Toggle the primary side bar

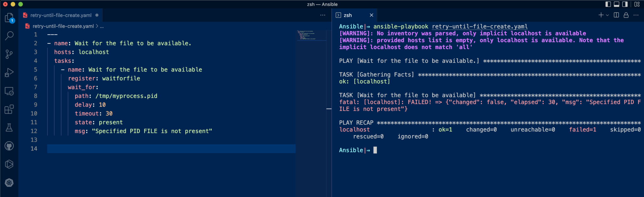[x=608, y=4]
